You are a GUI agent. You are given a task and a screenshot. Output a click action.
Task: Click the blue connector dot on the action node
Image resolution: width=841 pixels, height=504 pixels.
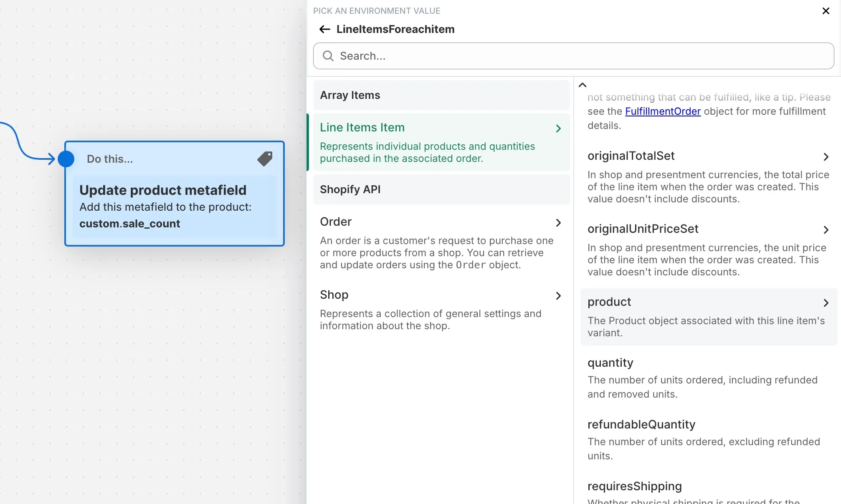pyautogui.click(x=66, y=159)
